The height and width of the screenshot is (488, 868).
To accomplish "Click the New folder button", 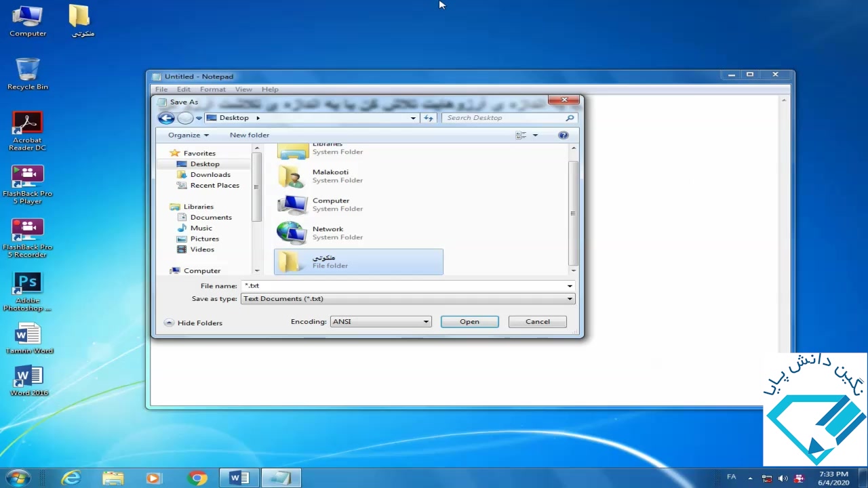I will pos(249,135).
